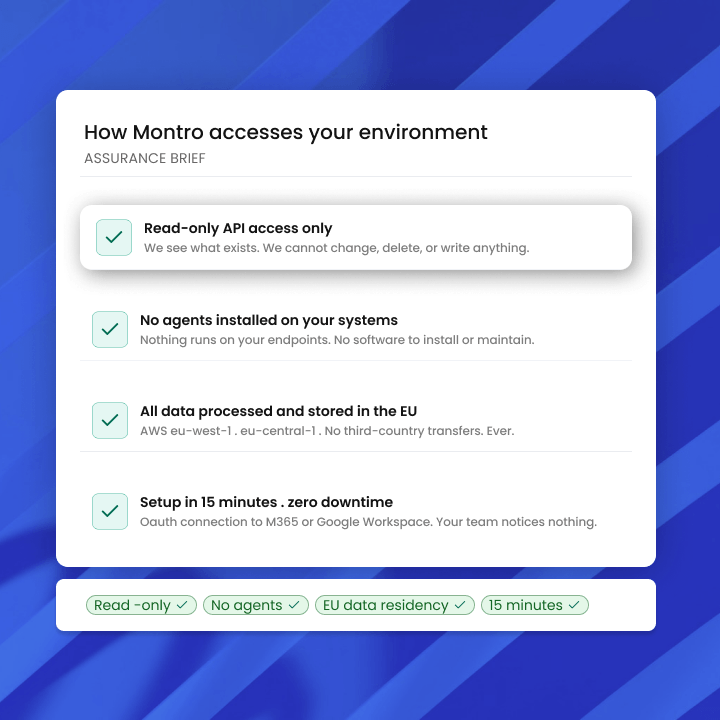Click 'All data processed and stored in the EU' title
This screenshot has width=720, height=720.
(278, 411)
